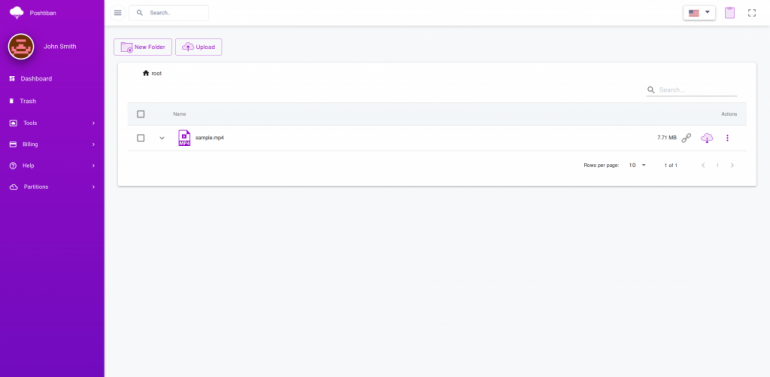Toggle fullscreen mode icon
The image size is (770, 377).
pos(752,13)
